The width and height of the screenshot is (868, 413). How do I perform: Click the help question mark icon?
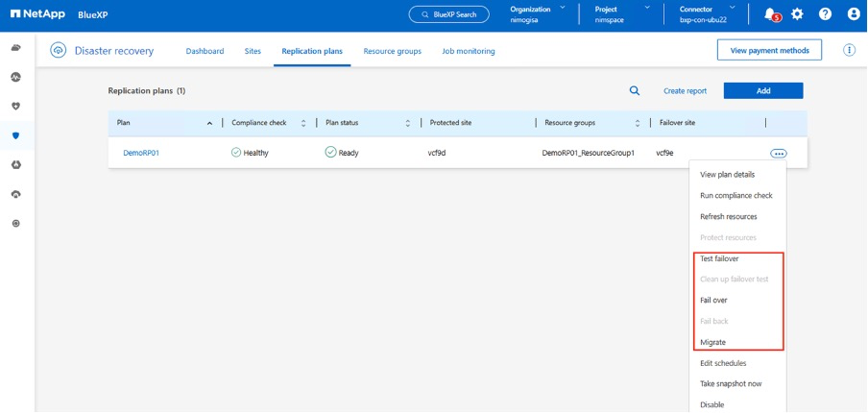point(825,14)
